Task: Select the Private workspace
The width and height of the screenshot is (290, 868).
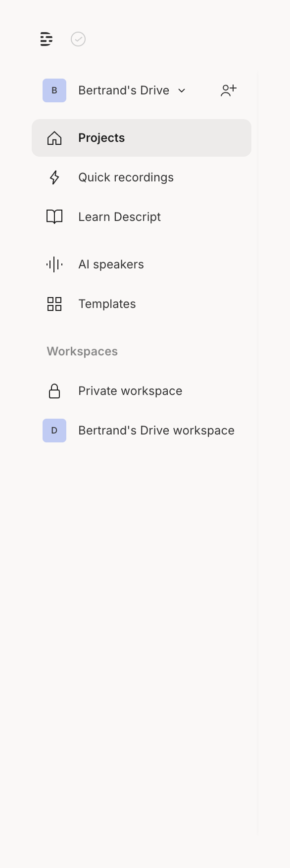Action: tap(130, 391)
